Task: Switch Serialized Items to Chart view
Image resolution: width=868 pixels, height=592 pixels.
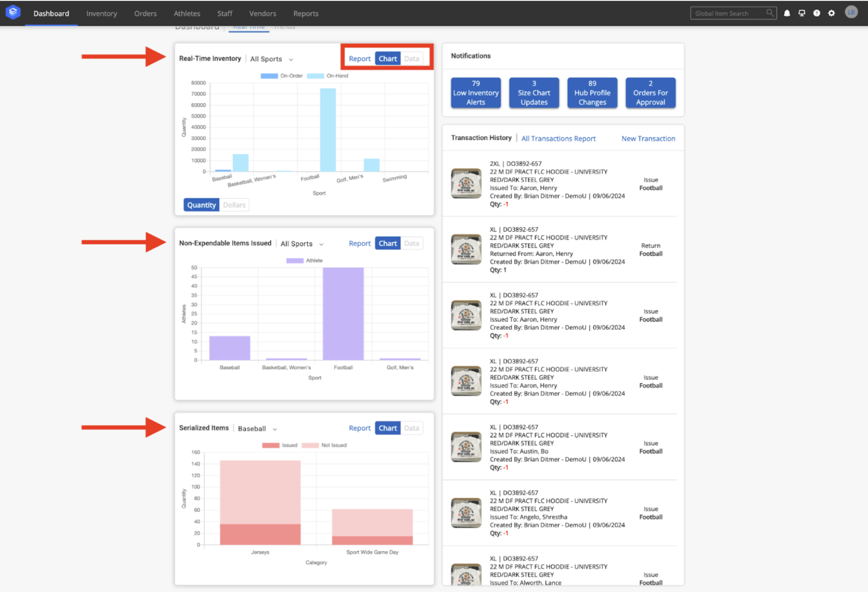Action: 388,428
